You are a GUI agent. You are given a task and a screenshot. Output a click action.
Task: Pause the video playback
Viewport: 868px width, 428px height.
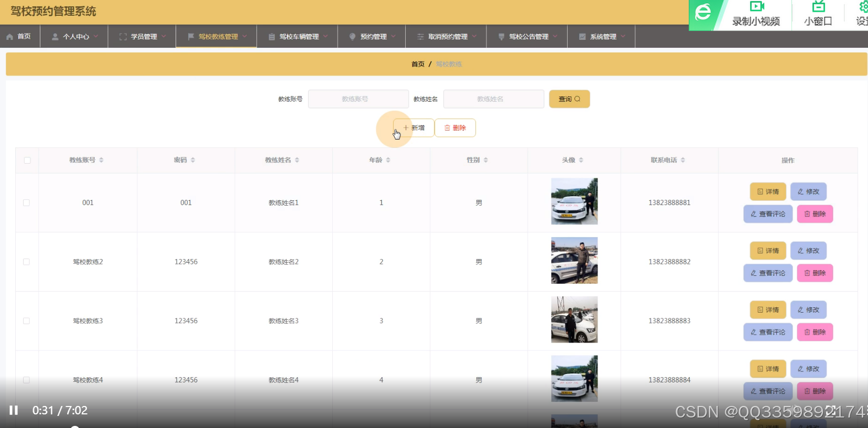(14, 410)
